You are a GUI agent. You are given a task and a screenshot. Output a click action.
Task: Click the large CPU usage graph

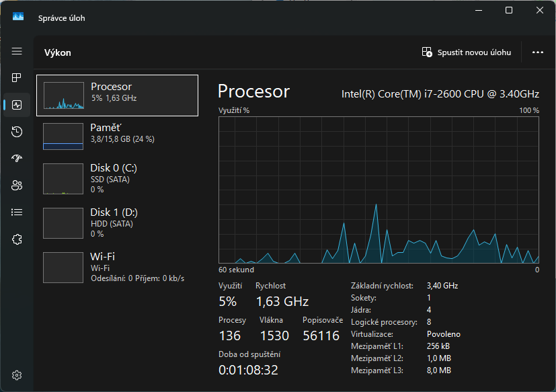click(379, 190)
